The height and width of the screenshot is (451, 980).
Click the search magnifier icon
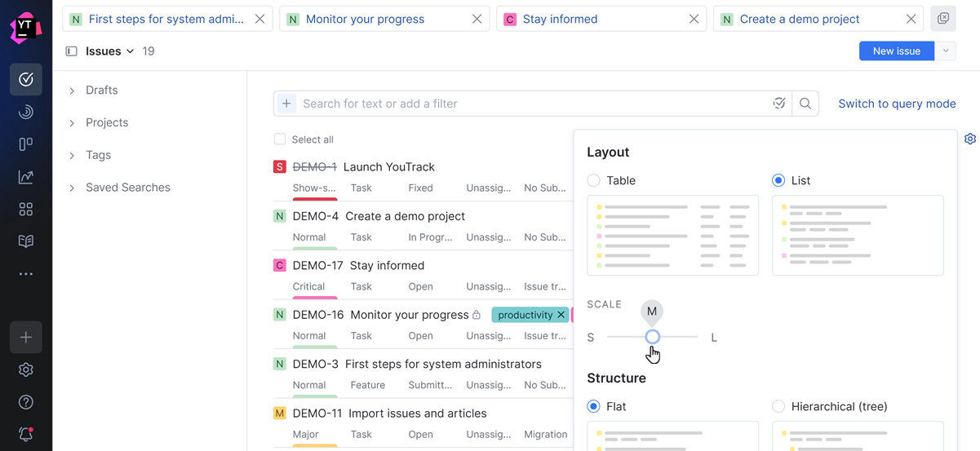[x=805, y=104]
